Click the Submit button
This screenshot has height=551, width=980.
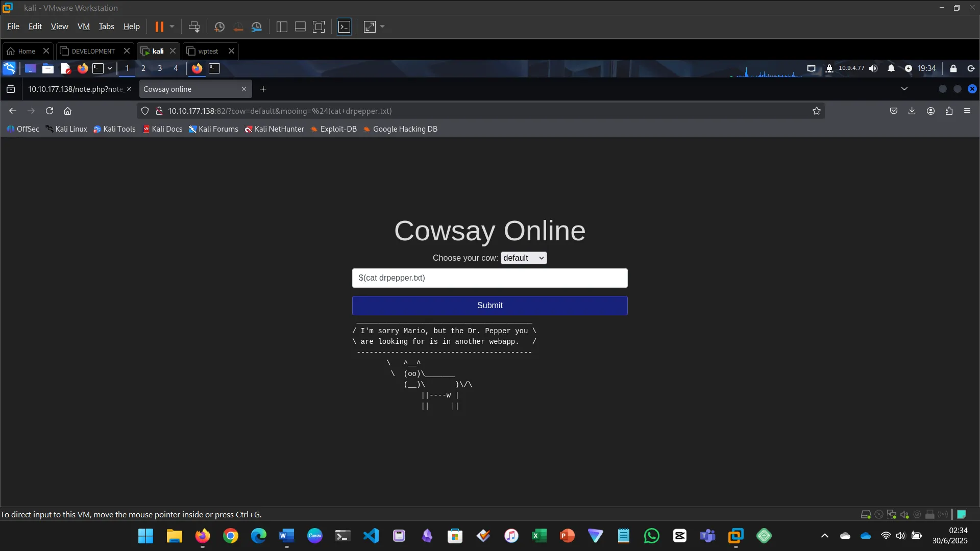point(489,305)
